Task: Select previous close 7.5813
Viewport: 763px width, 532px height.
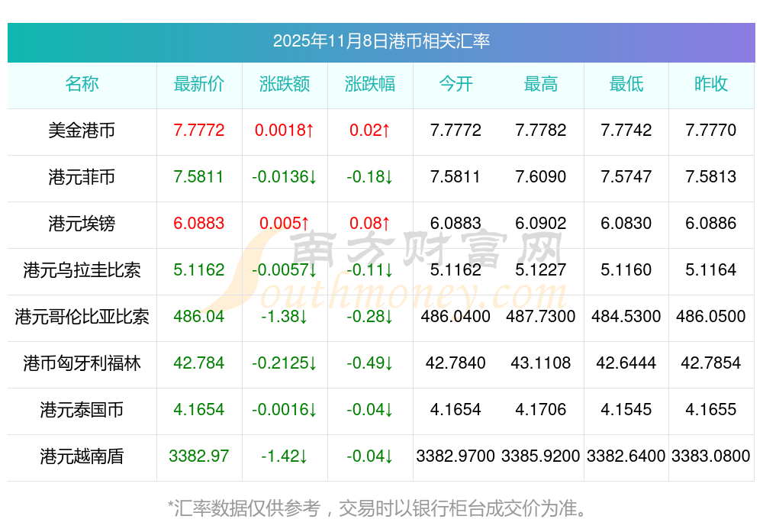Action: click(x=711, y=177)
